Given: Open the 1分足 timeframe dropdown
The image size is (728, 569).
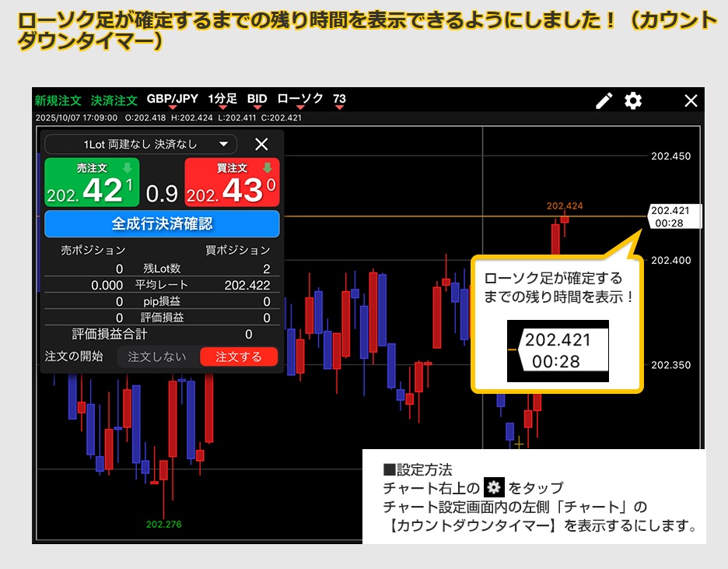Looking at the screenshot, I should point(222,100).
